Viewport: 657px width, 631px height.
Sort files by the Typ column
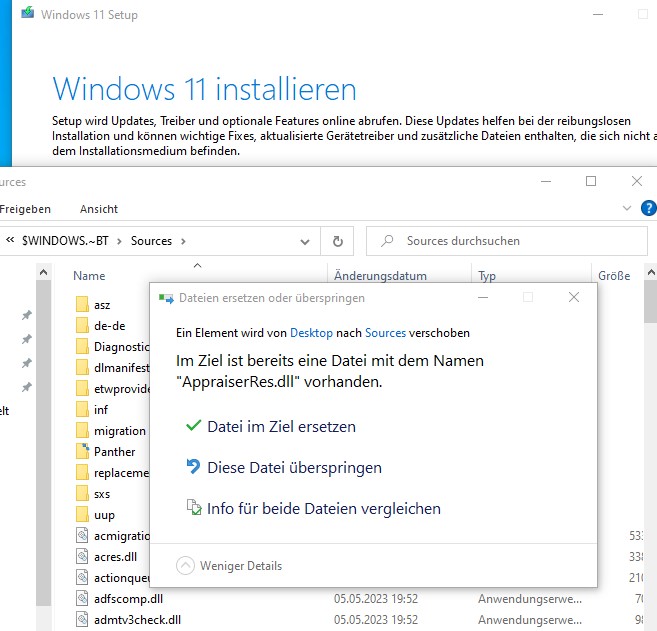click(487, 276)
